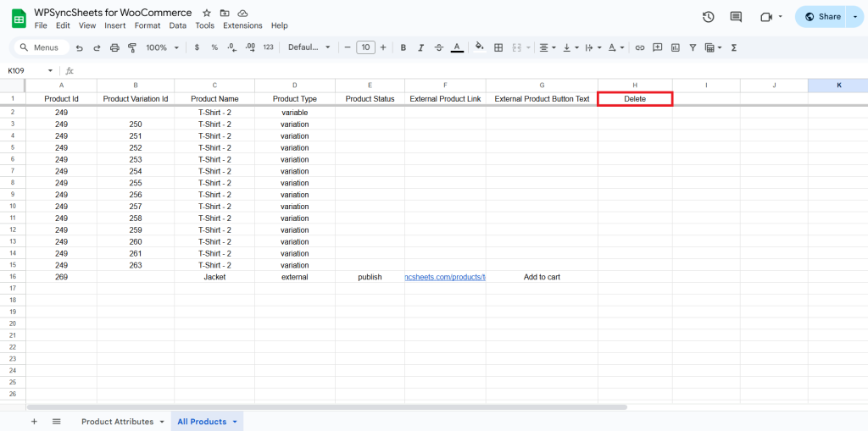Image resolution: width=868 pixels, height=431 pixels.
Task: Open the View menu
Action: (x=87, y=25)
